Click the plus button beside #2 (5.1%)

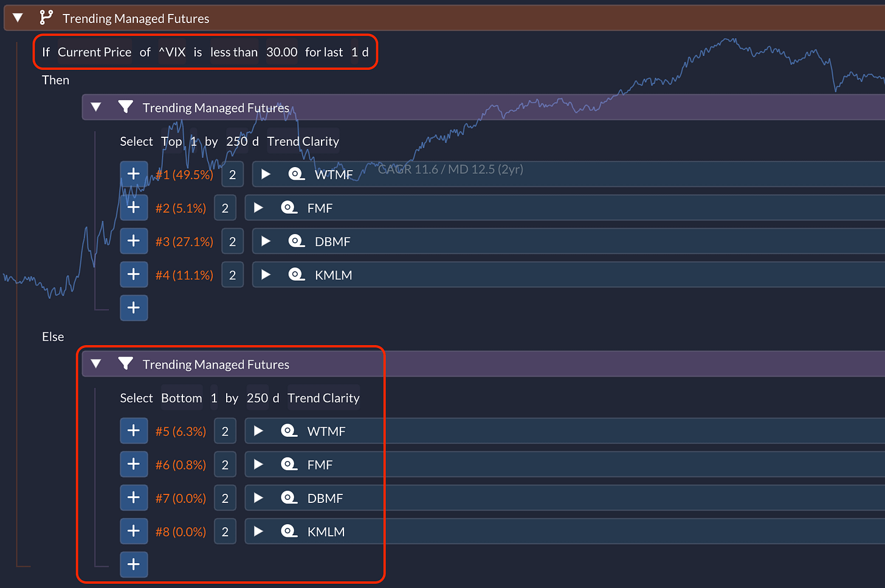[x=134, y=208]
